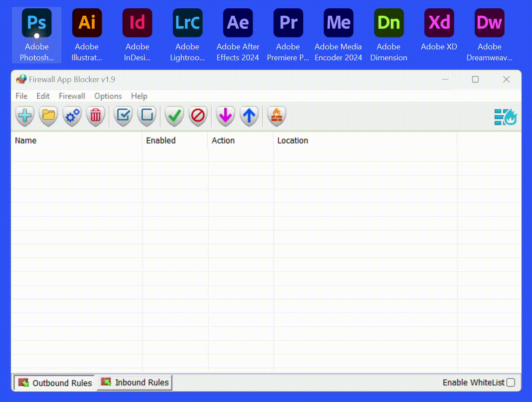Sort the list by Enabled column header

point(175,141)
